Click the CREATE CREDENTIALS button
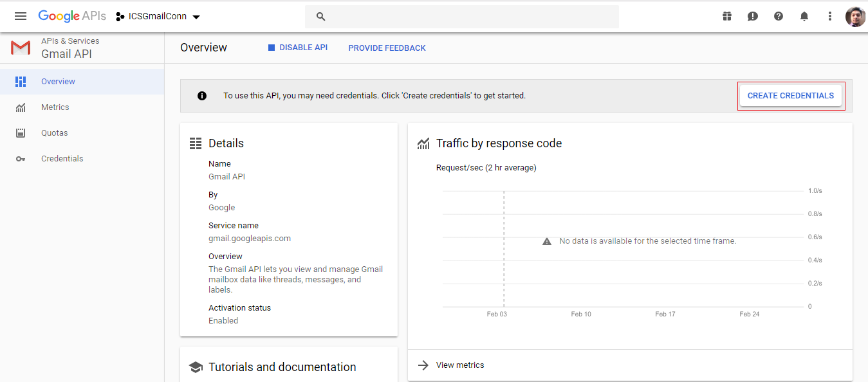Viewport: 868px width, 382px height. 791,96
